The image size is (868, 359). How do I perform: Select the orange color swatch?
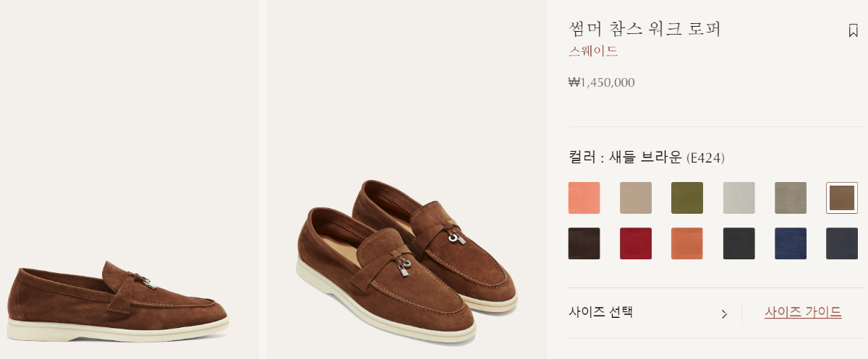687,243
